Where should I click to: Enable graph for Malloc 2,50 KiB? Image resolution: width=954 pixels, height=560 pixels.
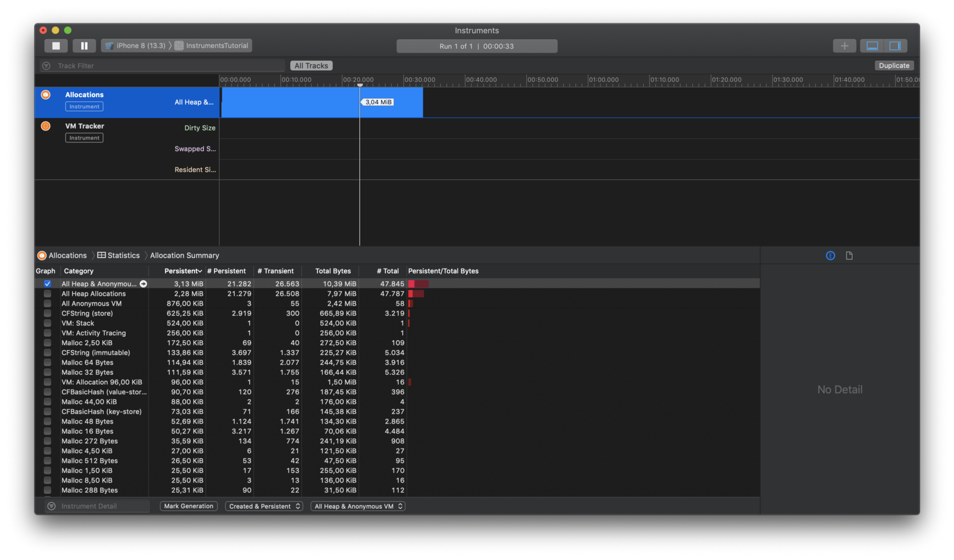47,343
